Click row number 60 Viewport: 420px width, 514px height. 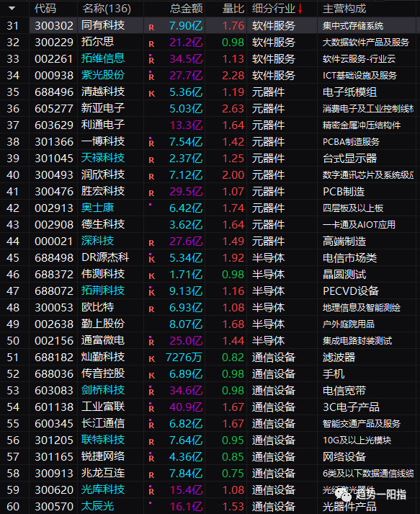pos(13,507)
